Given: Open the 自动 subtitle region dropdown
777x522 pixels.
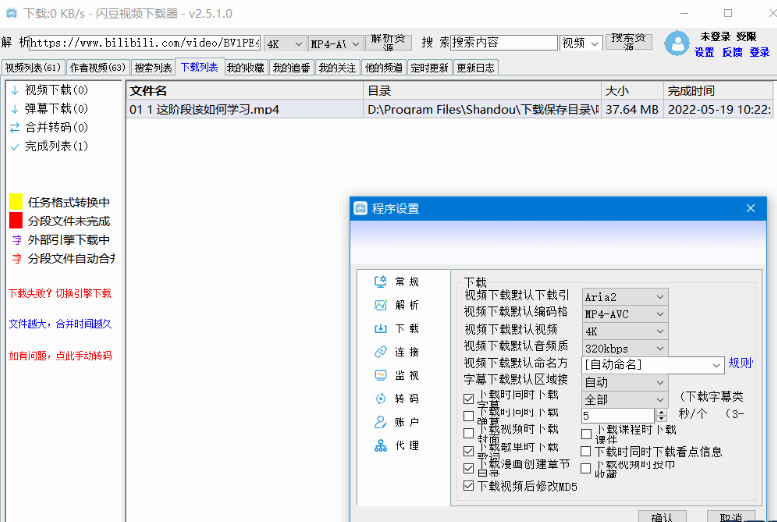Looking at the screenshot, I should pyautogui.click(x=624, y=382).
